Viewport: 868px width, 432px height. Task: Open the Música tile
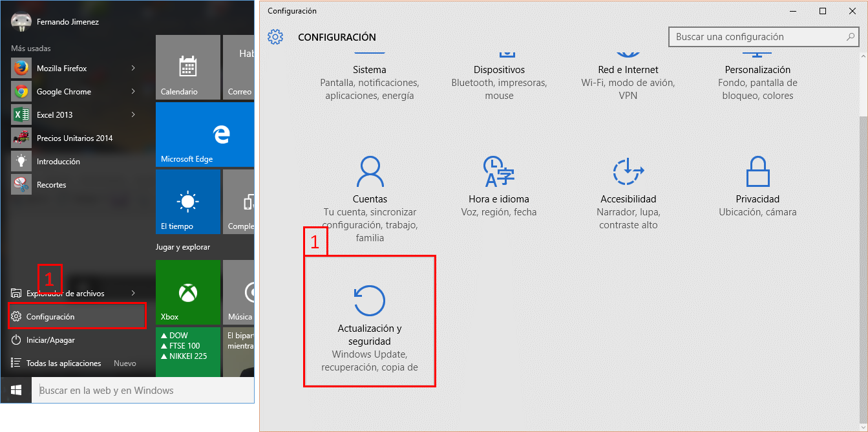(238, 292)
